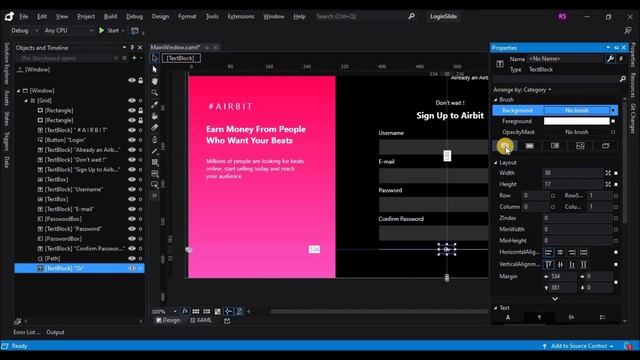Open the File menu
640x360 pixels.
coord(24,16)
